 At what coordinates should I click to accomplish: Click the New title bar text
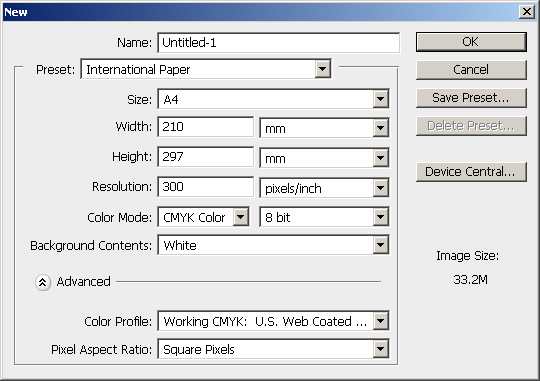[16, 12]
